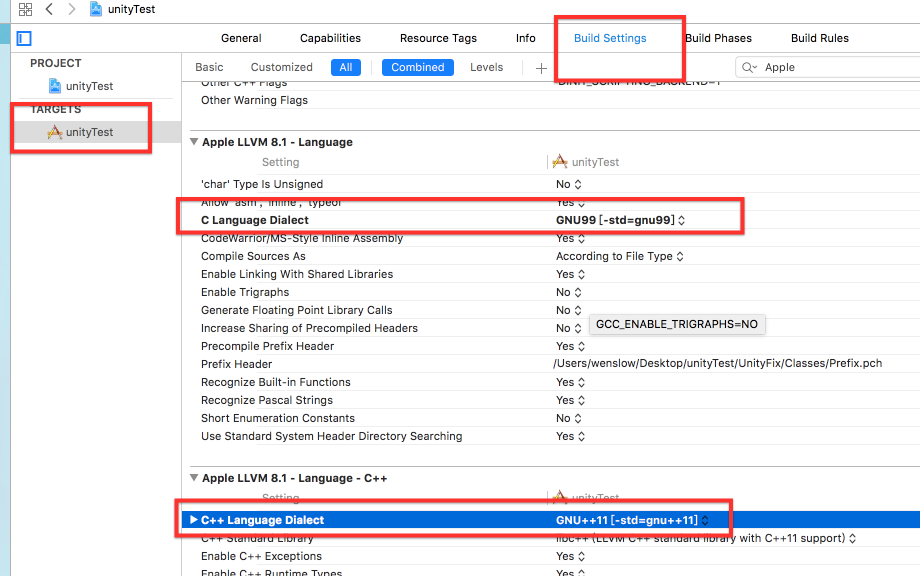Select unityTest under PROJECT
The image size is (920, 576).
pyautogui.click(x=89, y=86)
